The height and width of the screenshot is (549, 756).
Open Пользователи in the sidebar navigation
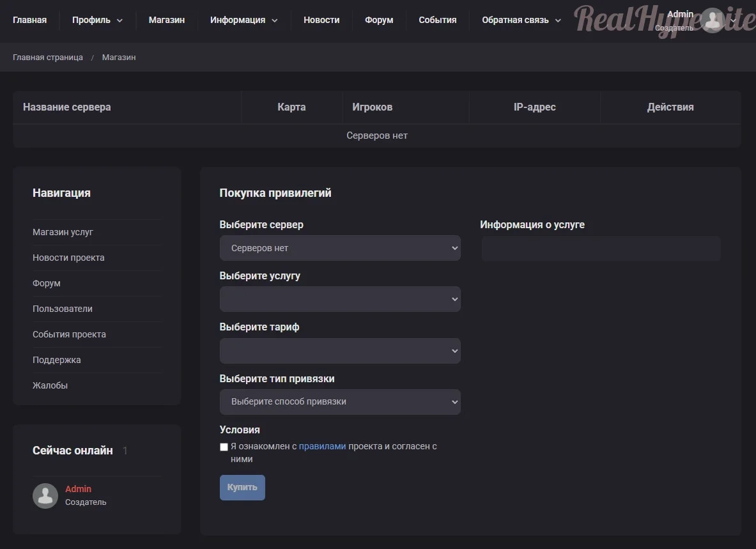(x=63, y=309)
